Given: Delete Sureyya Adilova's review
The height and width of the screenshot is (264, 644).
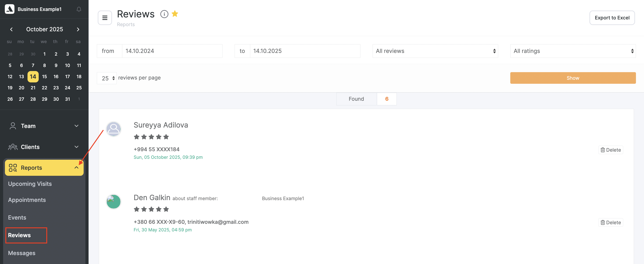Looking at the screenshot, I should pos(610,150).
